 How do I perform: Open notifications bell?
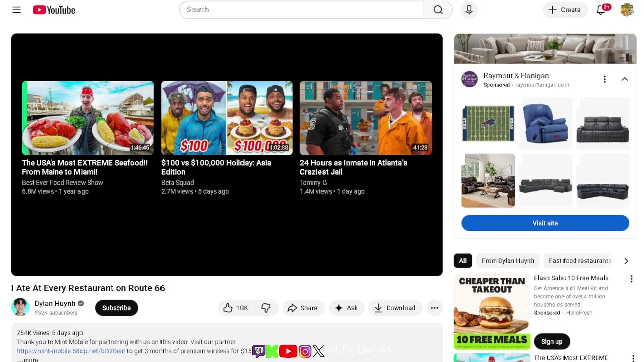pos(602,10)
